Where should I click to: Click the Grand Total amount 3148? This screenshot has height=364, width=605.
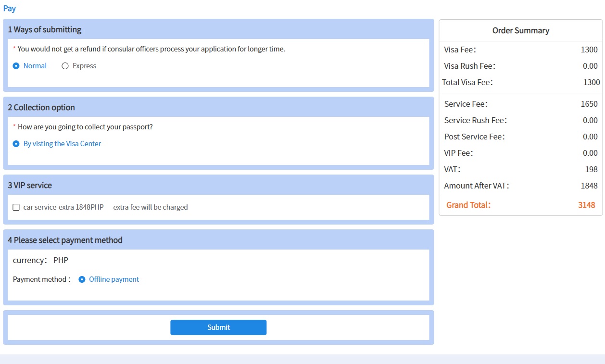coord(586,205)
